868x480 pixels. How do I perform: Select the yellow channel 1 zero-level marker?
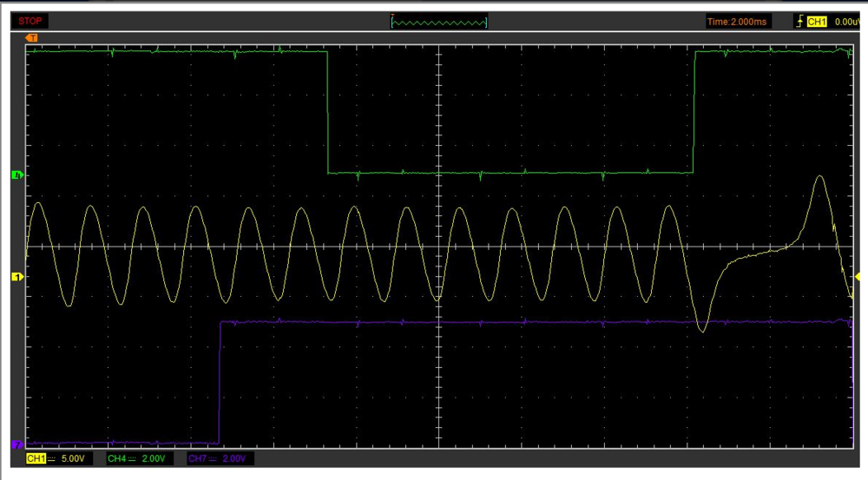pos(16,277)
